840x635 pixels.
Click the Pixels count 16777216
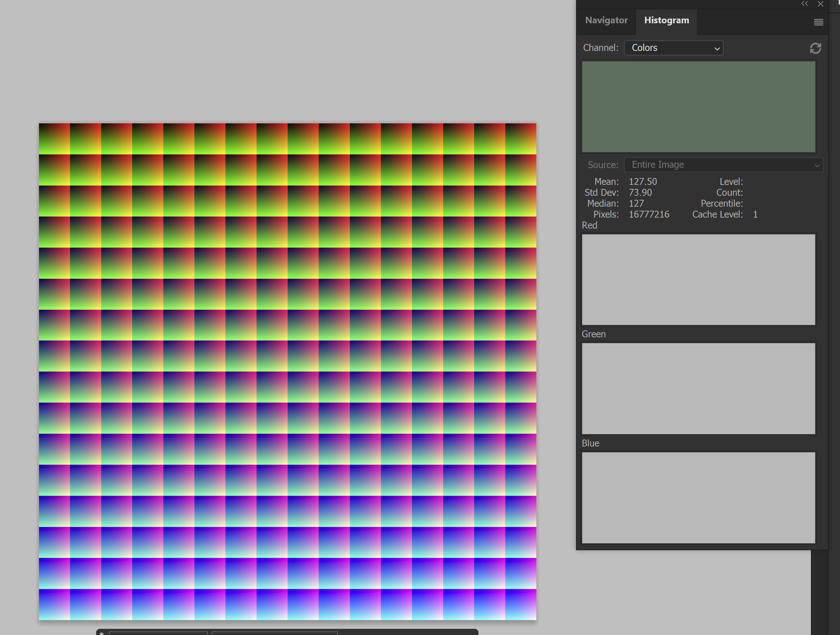pos(648,214)
